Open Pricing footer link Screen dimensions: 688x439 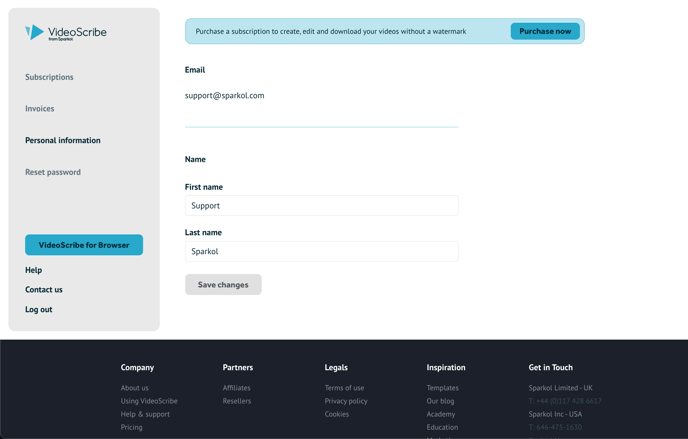[x=132, y=427]
